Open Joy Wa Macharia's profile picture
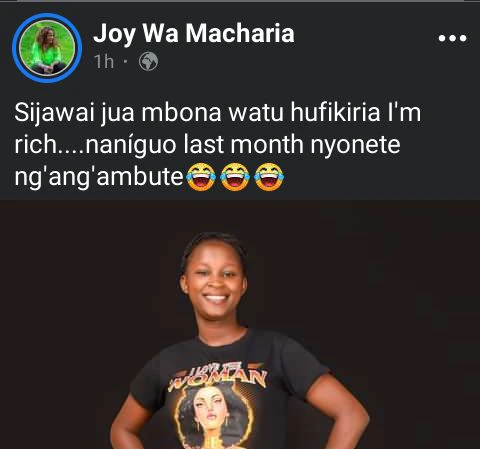480x449 pixels. point(47,48)
